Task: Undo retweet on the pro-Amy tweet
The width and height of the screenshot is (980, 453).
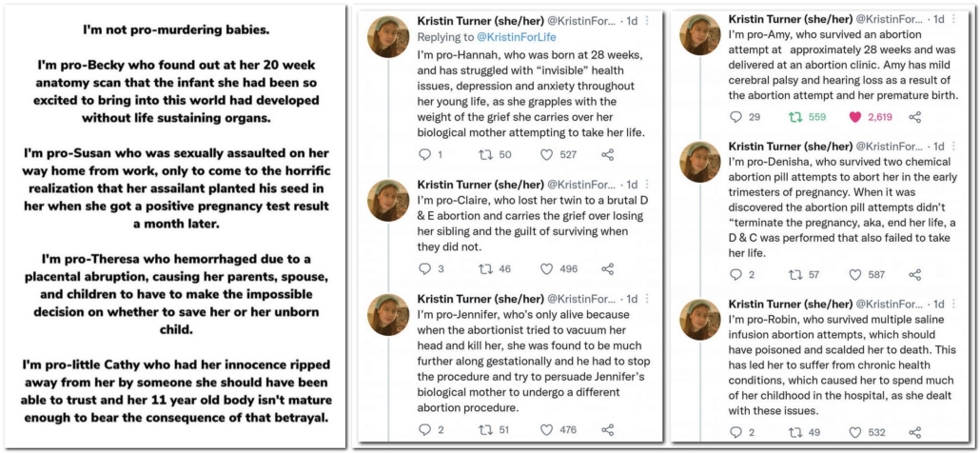Action: point(794,117)
